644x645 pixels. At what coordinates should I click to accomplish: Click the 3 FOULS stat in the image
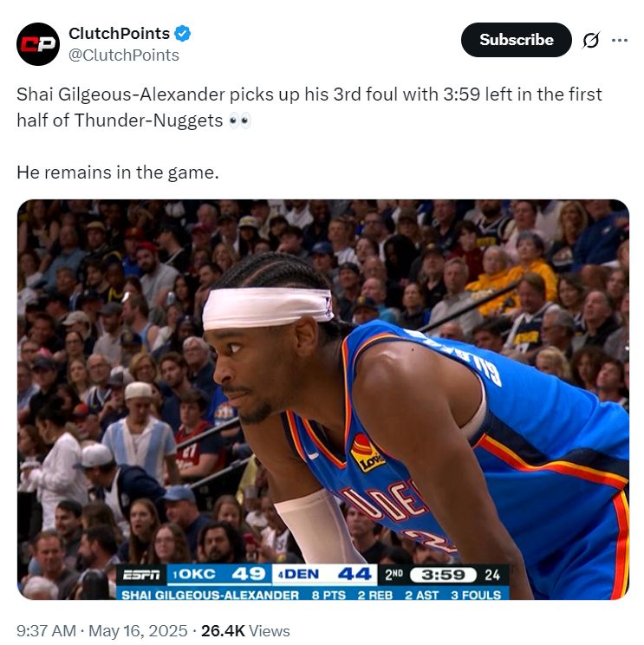[476, 595]
